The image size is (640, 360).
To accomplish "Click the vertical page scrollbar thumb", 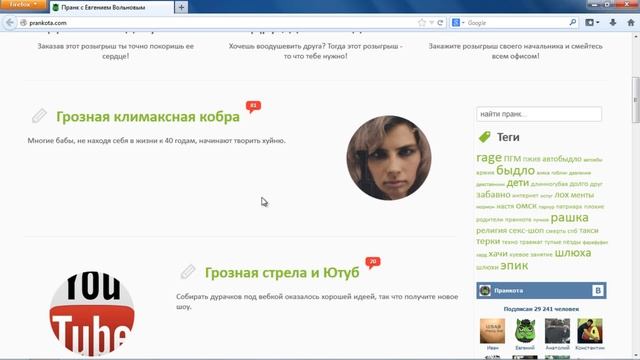I will [x=636, y=100].
